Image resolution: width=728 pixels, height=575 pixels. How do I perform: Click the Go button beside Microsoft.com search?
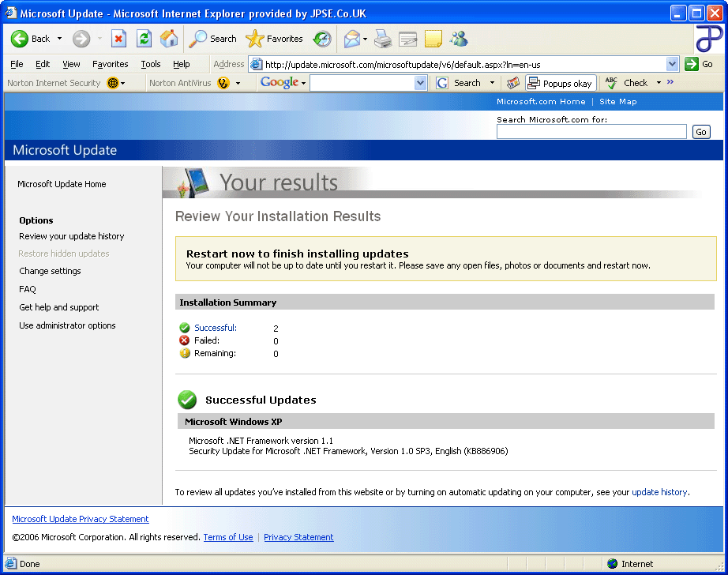point(701,132)
